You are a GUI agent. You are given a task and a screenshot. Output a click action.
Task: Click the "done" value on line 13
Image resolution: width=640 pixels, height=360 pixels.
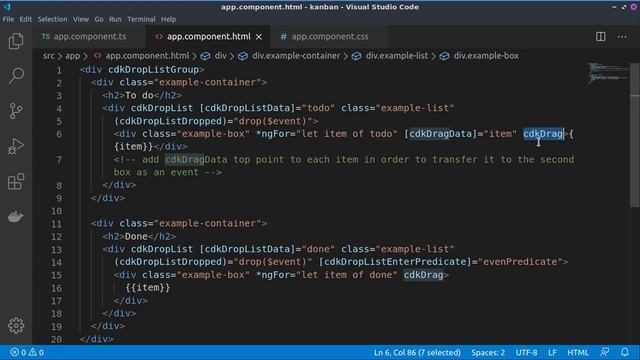(x=318, y=249)
